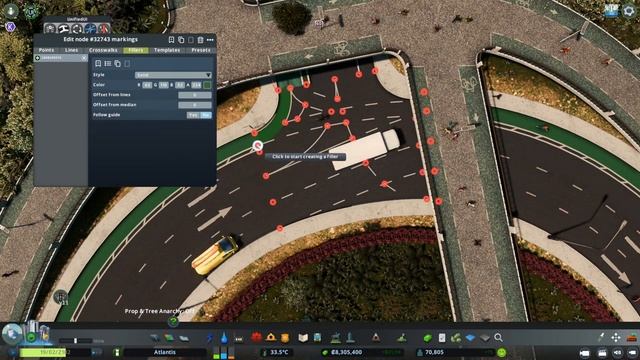This screenshot has height=360, width=640.
Task: Open the info views globe icon
Action: point(12,334)
